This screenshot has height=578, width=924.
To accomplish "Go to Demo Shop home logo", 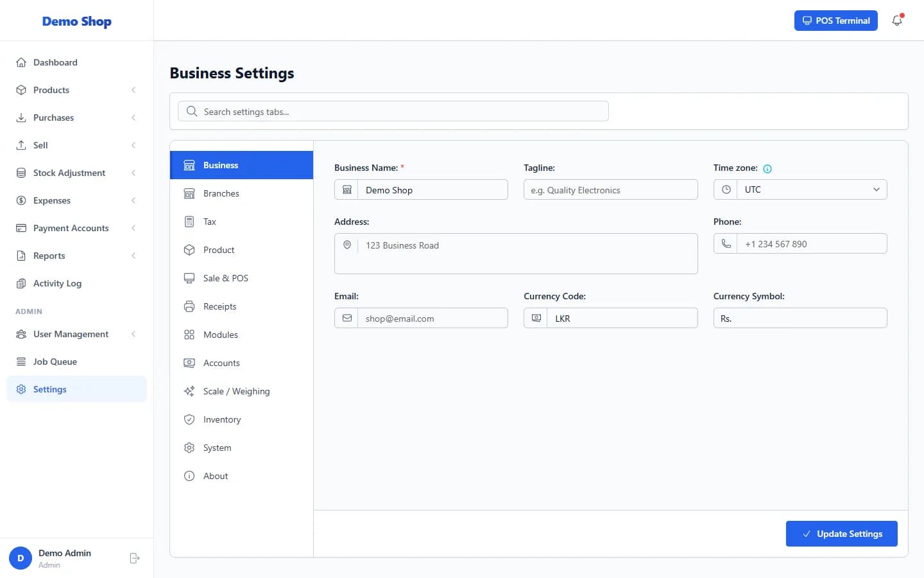I will pyautogui.click(x=77, y=21).
